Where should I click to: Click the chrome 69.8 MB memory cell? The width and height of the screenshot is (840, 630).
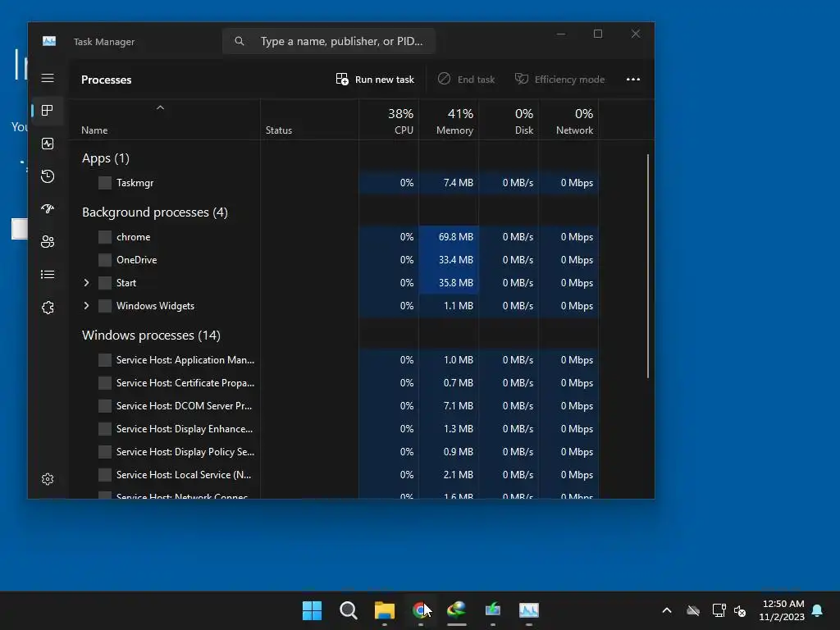[449, 237]
